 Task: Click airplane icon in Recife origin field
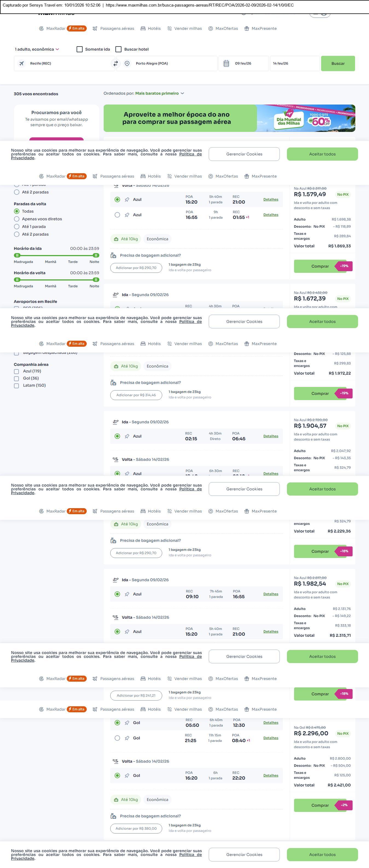(22, 63)
